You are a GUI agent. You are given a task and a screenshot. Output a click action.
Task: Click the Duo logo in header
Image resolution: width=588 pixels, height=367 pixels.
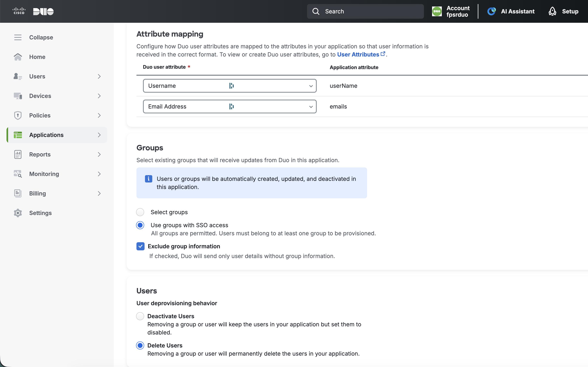(43, 11)
